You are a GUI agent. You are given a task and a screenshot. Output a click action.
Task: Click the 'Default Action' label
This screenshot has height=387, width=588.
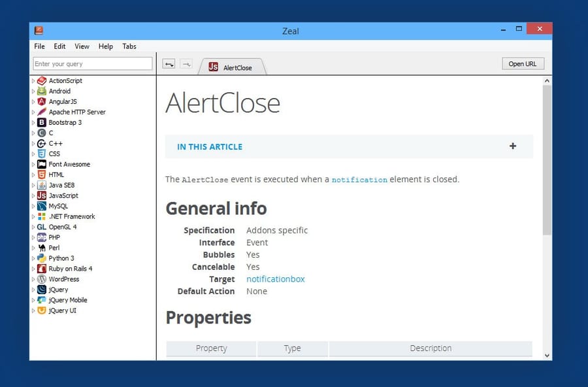(x=206, y=292)
